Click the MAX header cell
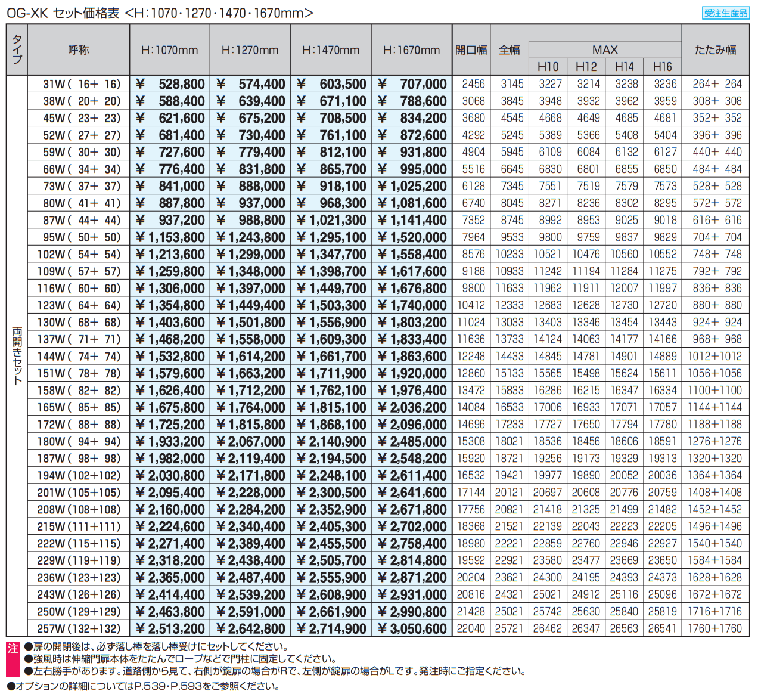Screen dimensions: 758x700 604,49
